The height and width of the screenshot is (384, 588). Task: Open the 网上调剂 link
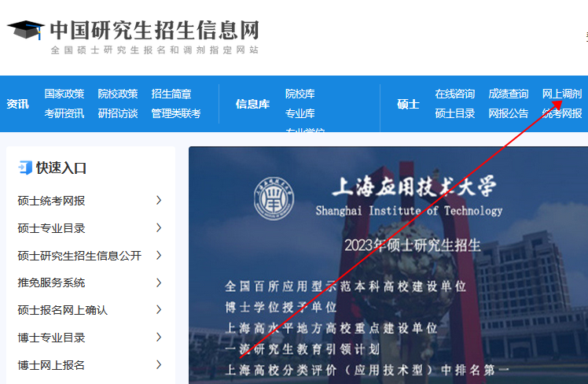point(562,94)
